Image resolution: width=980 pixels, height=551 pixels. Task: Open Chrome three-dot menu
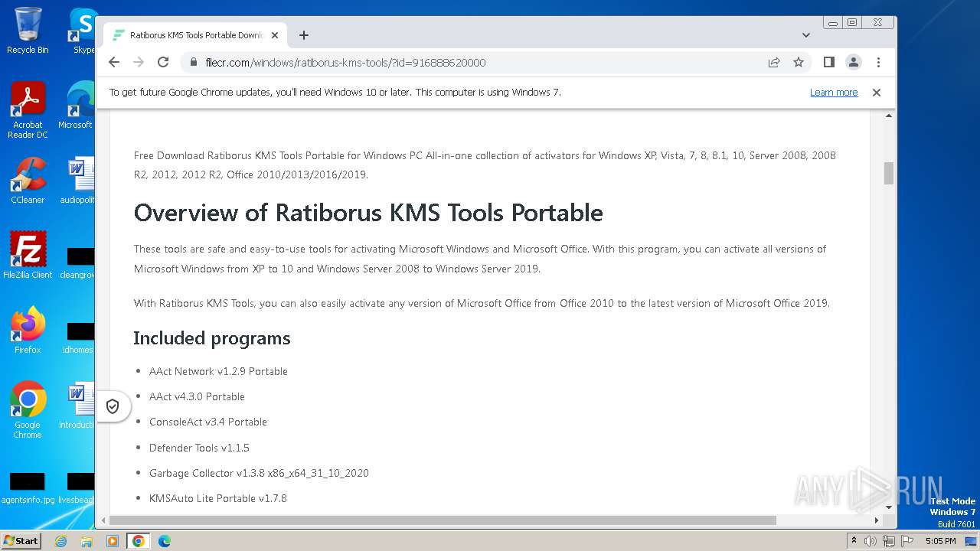[878, 63]
